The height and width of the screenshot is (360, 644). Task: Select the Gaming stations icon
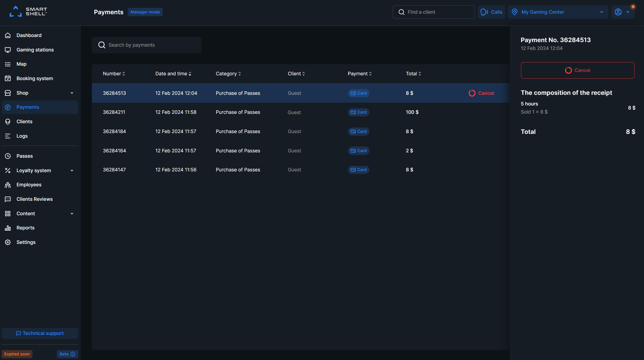(8, 50)
